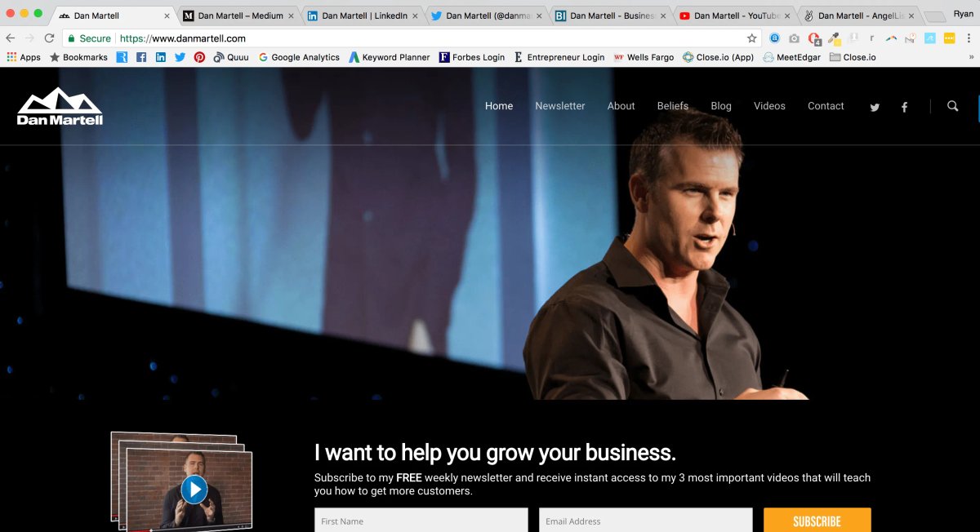Show hidden bookmarks with the double chevron
Image resolution: width=980 pixels, height=532 pixels.
click(x=971, y=57)
